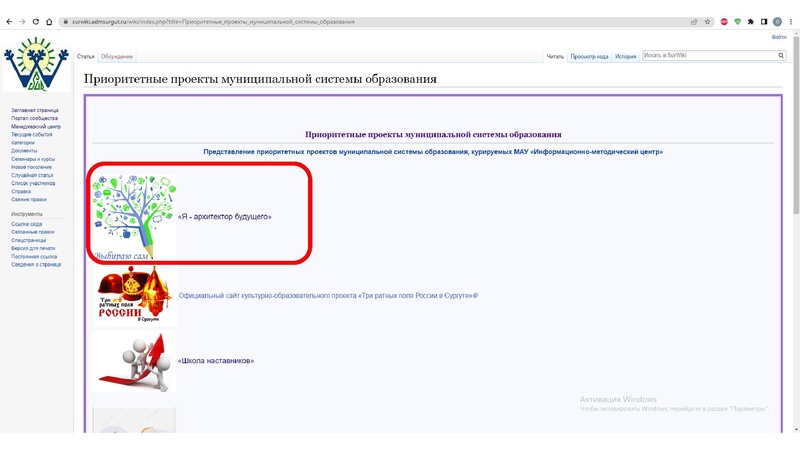800x450 pixels.
Task: Open Спецстраницы tool link
Action: pyautogui.click(x=29, y=240)
